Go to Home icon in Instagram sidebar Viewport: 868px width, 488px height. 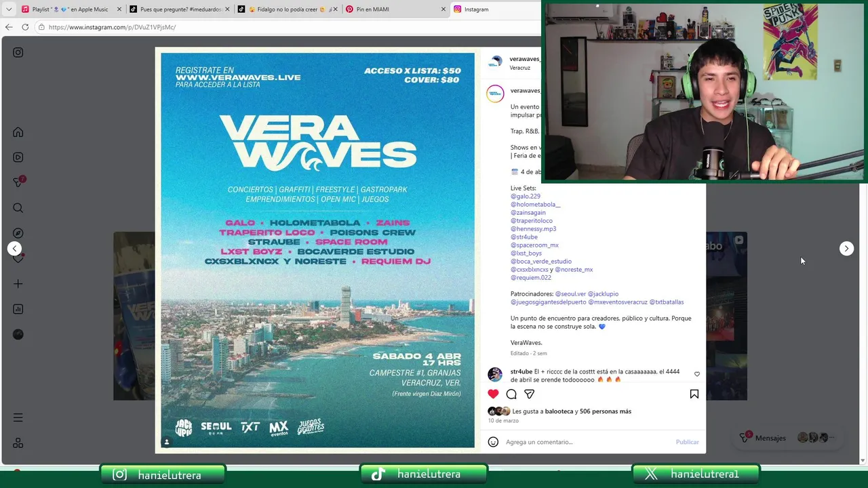[18, 132]
